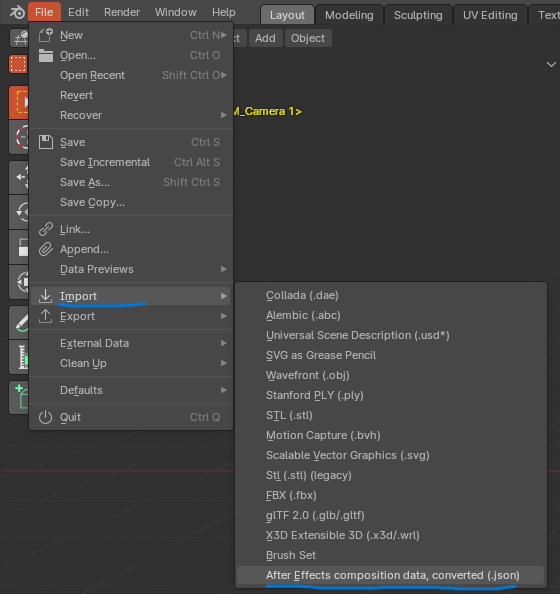
Task: Click the select box mode icon
Action: pos(18,64)
